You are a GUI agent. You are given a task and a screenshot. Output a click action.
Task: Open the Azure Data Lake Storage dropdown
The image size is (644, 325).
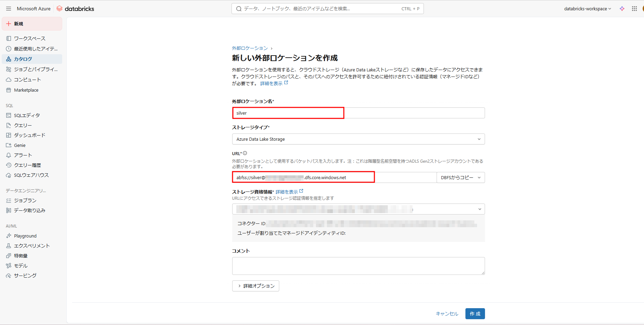tap(358, 139)
